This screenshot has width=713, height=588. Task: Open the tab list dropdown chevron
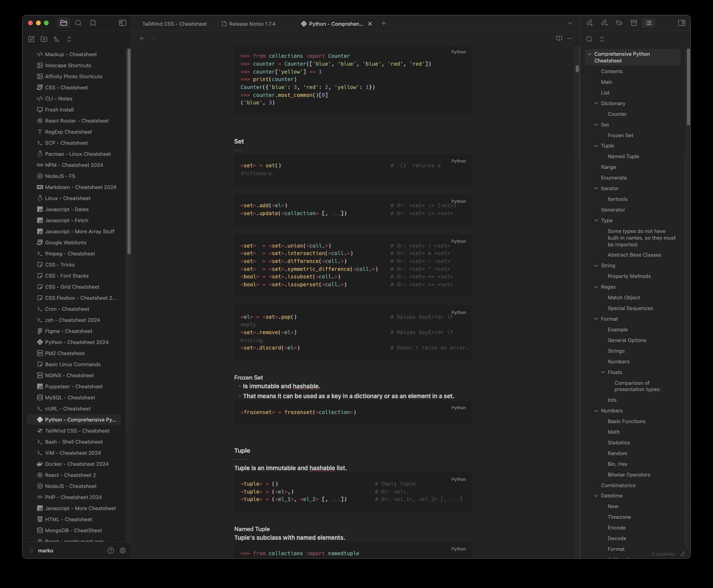(x=570, y=23)
